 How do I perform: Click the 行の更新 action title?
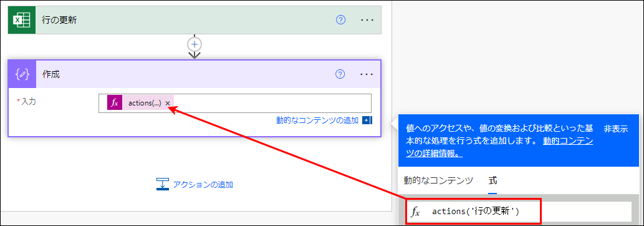[x=59, y=20]
